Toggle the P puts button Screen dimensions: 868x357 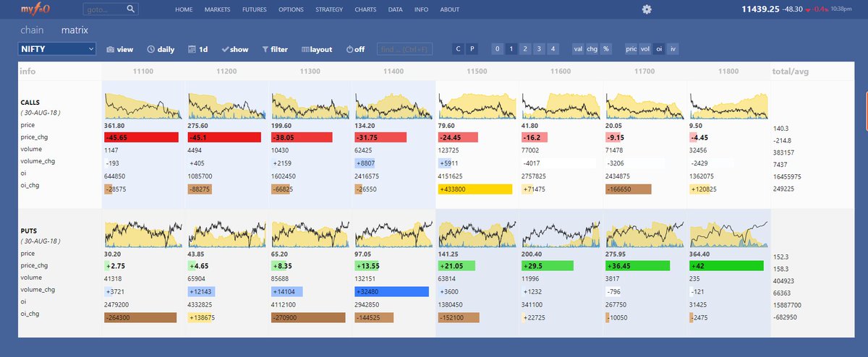tap(472, 49)
